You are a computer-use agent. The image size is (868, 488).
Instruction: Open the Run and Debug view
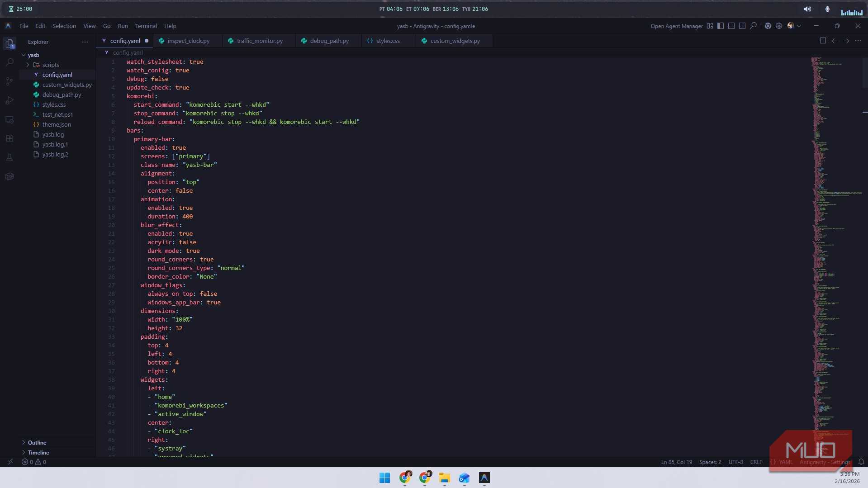pyautogui.click(x=9, y=100)
